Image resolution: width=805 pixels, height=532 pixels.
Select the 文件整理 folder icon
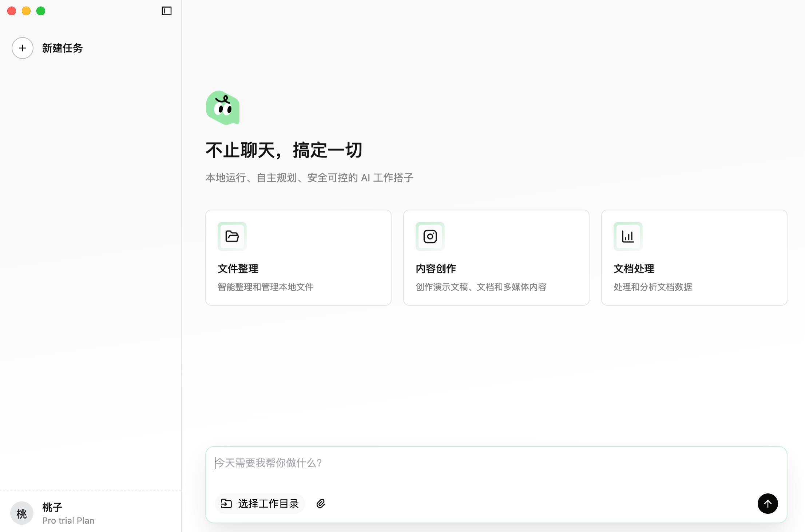tap(232, 236)
